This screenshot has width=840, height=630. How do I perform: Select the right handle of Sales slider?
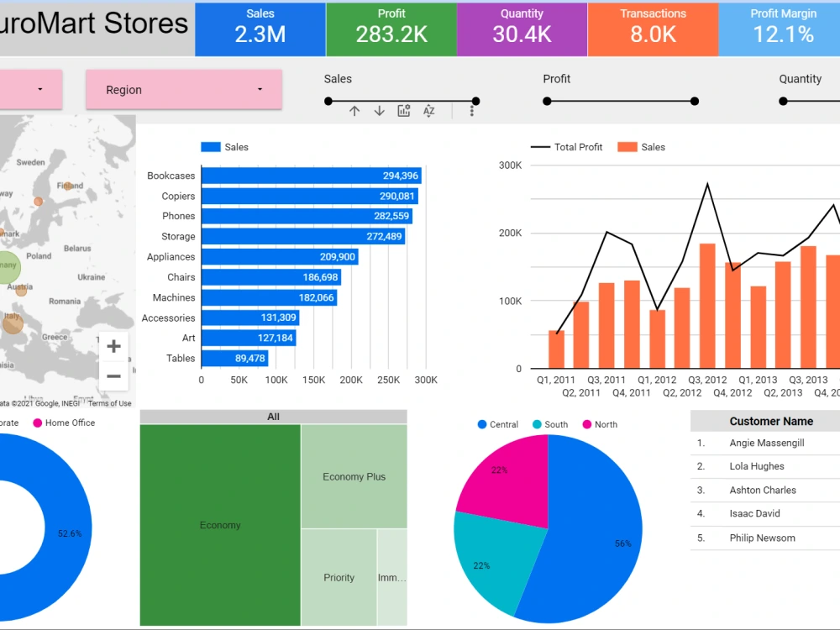475,102
